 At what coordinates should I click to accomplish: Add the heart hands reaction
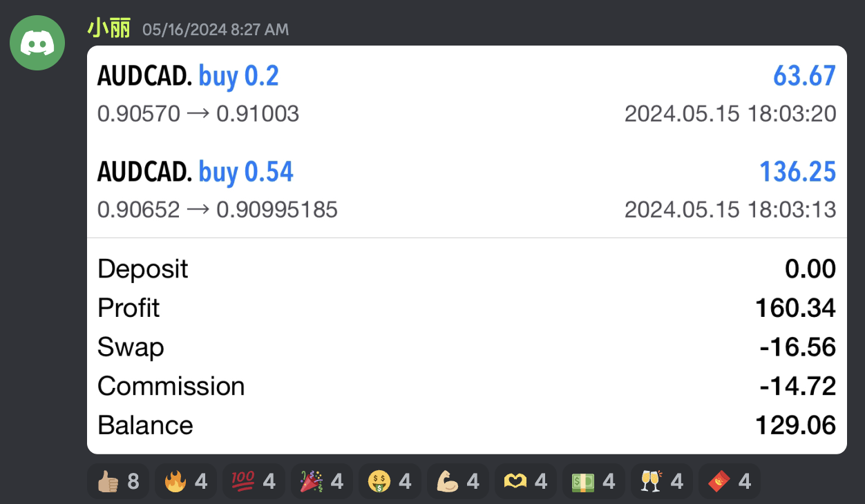pyautogui.click(x=525, y=481)
